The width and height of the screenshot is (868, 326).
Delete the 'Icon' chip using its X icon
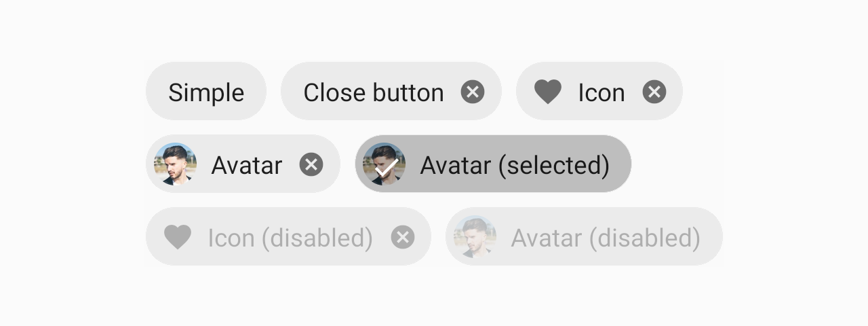point(654,92)
